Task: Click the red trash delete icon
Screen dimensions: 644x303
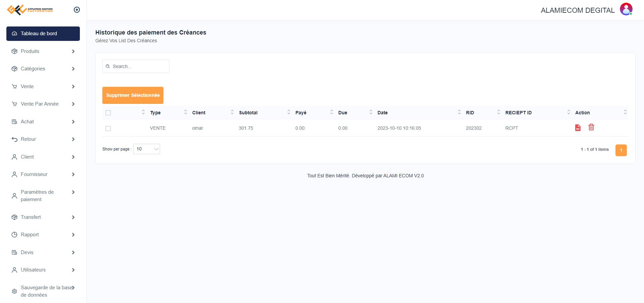Action: pos(591,127)
